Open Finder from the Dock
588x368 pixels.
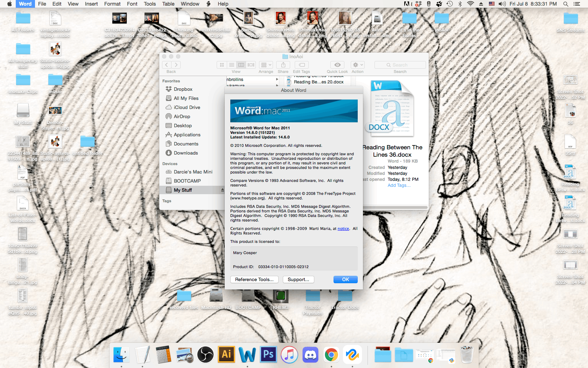pos(121,355)
